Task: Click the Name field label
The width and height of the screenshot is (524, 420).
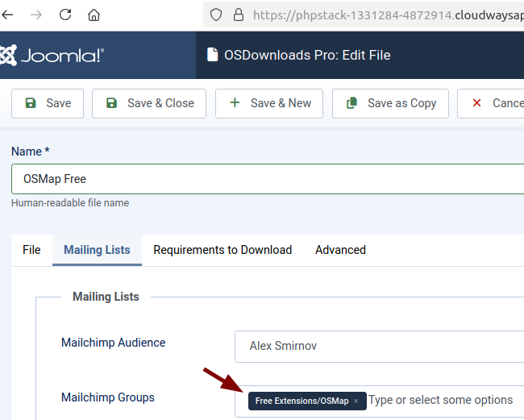Action: [31, 152]
